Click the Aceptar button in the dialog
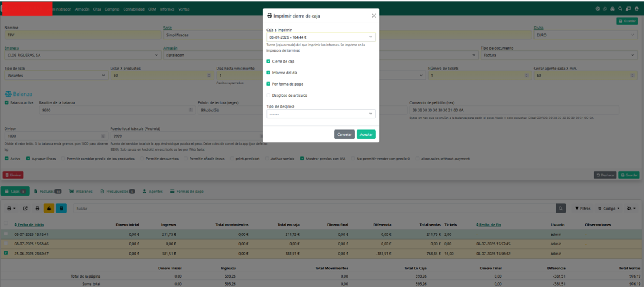This screenshot has width=644, height=287. point(365,135)
